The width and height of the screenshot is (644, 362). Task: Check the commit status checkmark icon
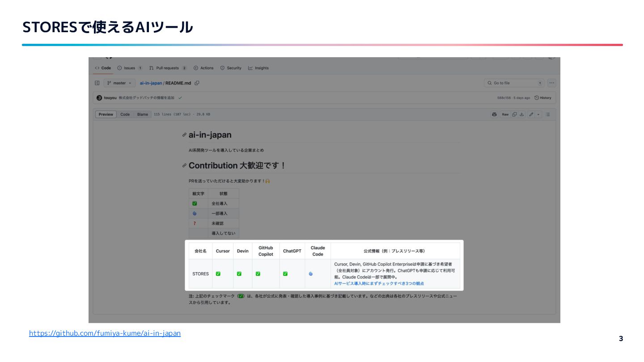click(x=180, y=98)
